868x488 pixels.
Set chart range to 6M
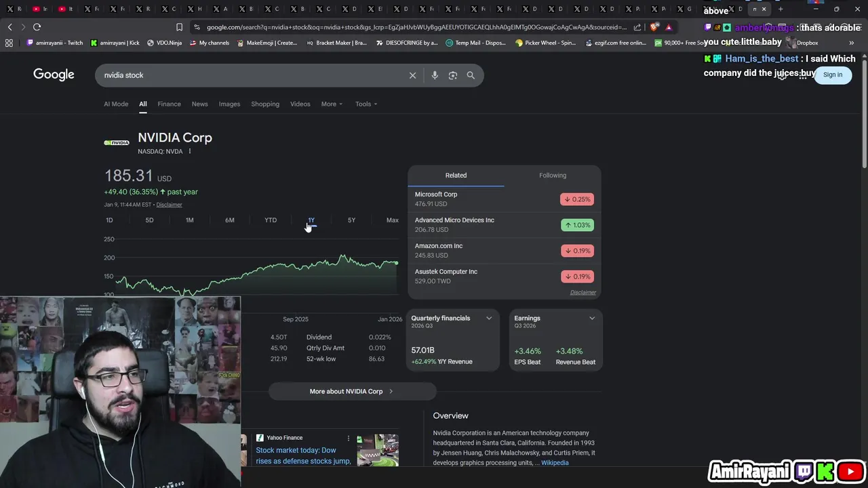point(230,220)
